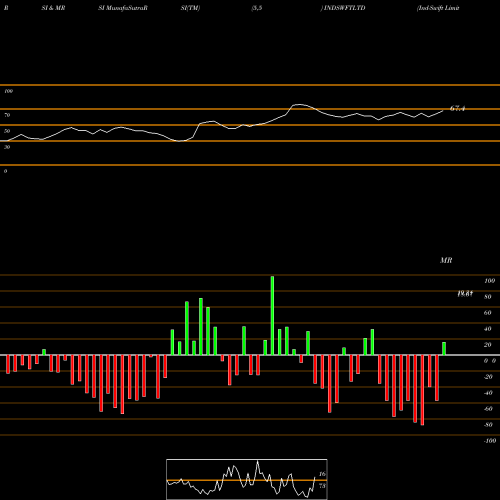Viewport: 500px width, 500px height.
Task: Open the mini RSI thumbnail chart at the bottom
Action: (247, 479)
